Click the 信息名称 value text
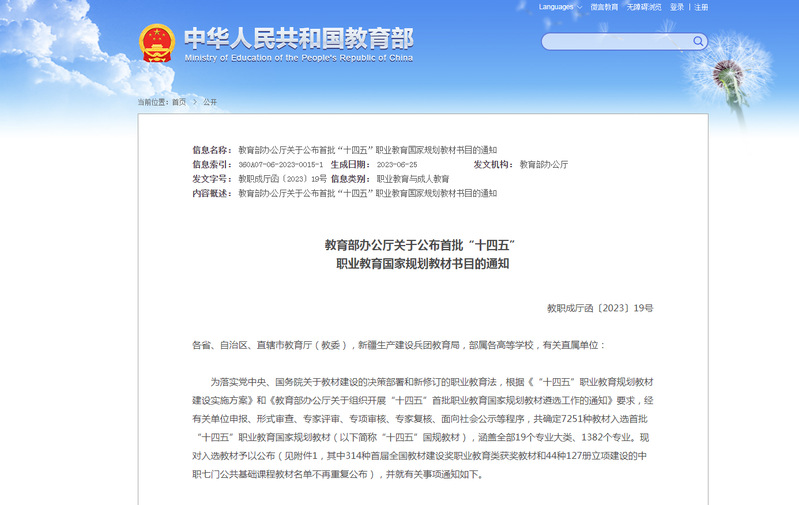Viewport: 799px width, 505px height. 367,149
